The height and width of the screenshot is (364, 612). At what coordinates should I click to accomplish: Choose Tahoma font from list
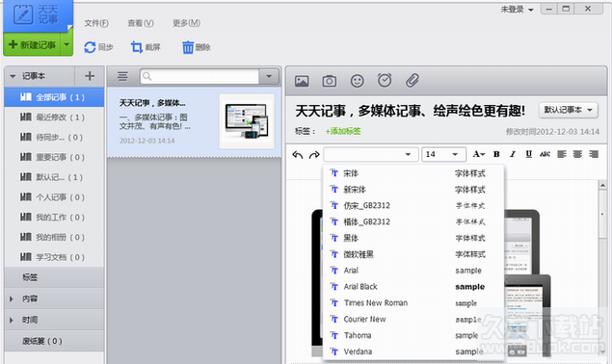click(x=413, y=335)
